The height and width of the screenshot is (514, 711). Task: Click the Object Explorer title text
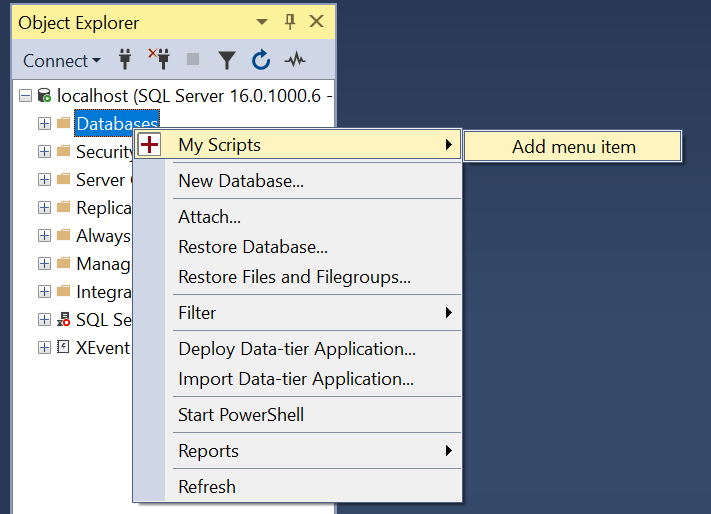coord(78,23)
